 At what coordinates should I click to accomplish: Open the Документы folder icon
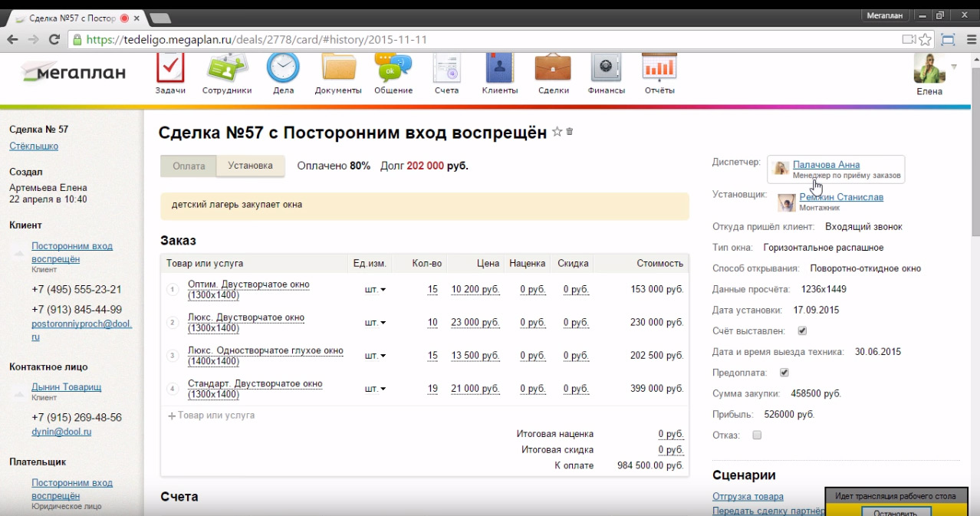[338, 71]
